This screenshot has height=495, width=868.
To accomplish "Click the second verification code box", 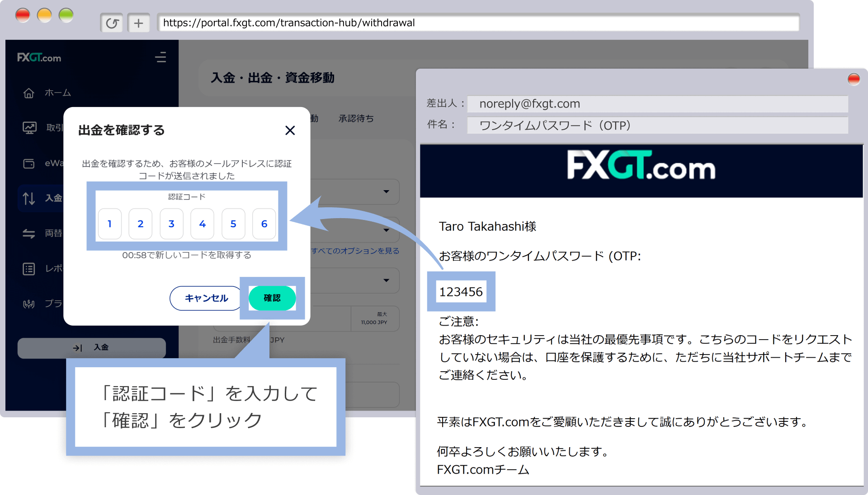I will (x=140, y=224).
